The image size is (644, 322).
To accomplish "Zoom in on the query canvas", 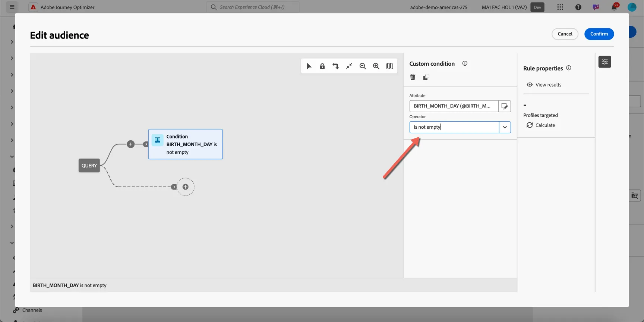I will (x=376, y=66).
